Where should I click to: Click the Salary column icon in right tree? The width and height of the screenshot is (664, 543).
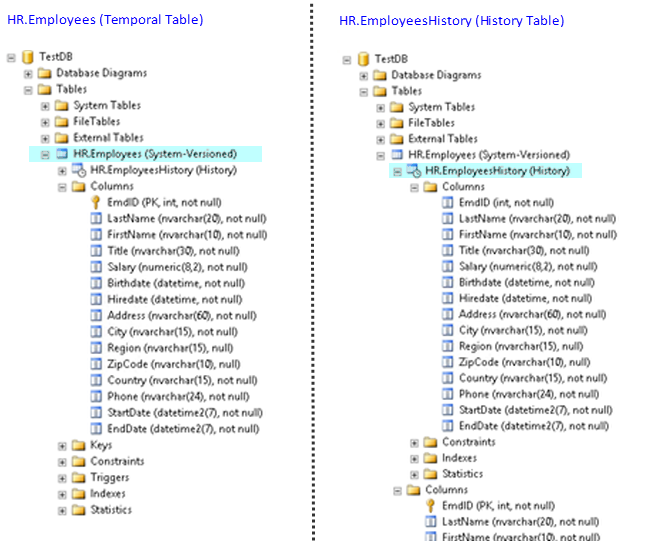point(447,266)
